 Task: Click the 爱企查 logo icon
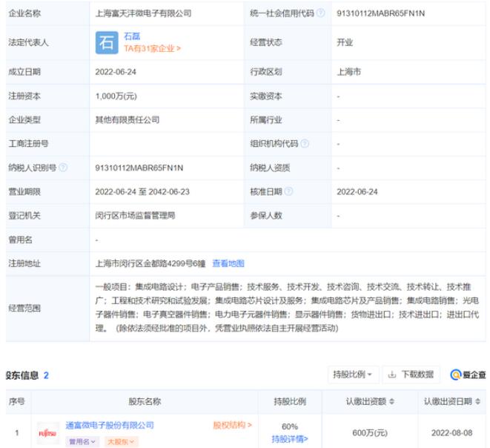[456, 375]
